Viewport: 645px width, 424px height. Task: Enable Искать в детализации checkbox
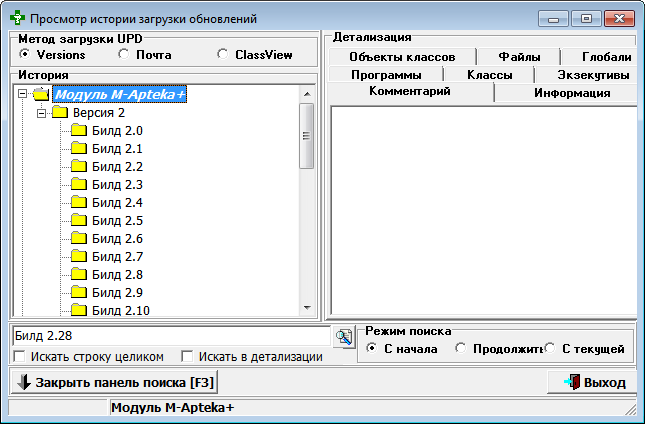tap(186, 357)
